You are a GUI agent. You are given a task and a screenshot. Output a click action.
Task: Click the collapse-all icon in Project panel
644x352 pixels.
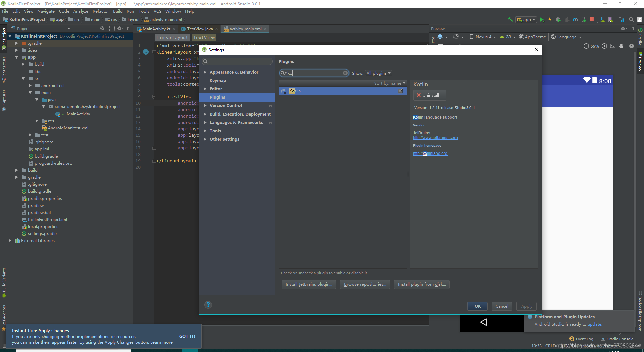coord(109,29)
